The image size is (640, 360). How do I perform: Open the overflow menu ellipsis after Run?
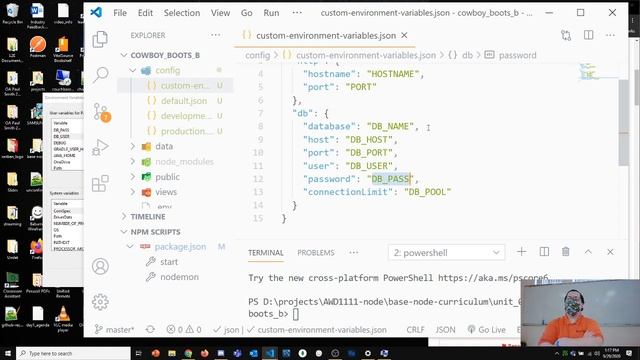[x=297, y=13]
